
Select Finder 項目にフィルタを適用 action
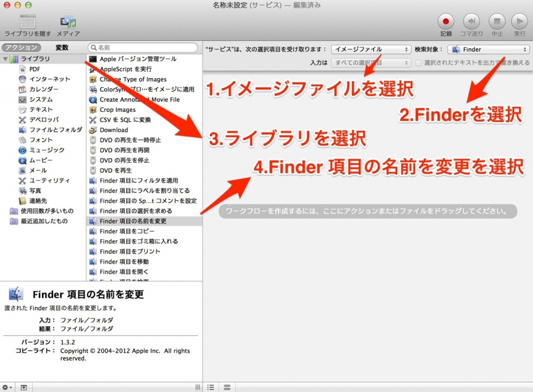[x=145, y=181]
